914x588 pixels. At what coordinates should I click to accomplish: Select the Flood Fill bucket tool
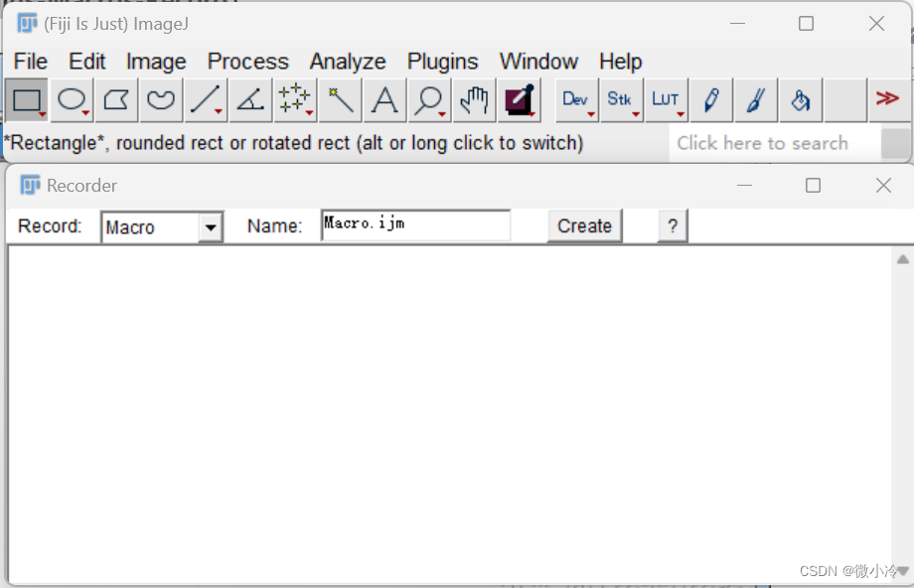point(801,99)
